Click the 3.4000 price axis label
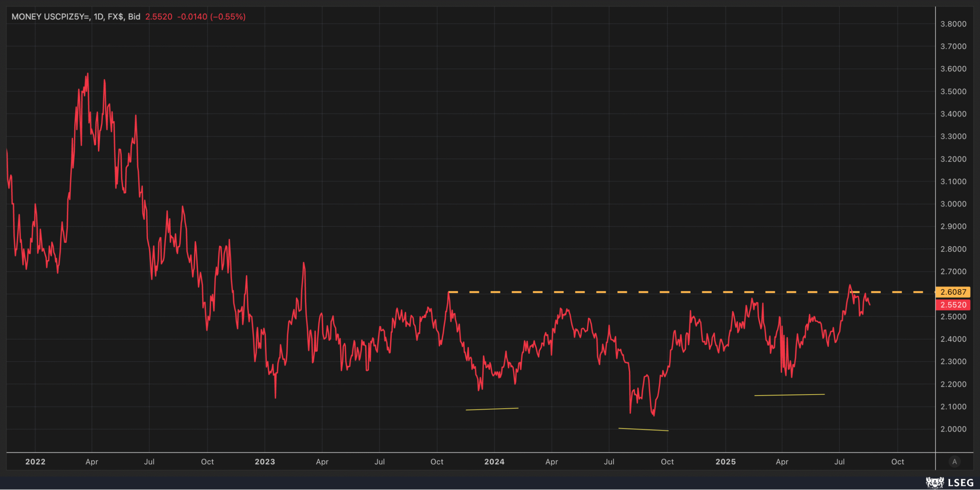 tap(953, 114)
